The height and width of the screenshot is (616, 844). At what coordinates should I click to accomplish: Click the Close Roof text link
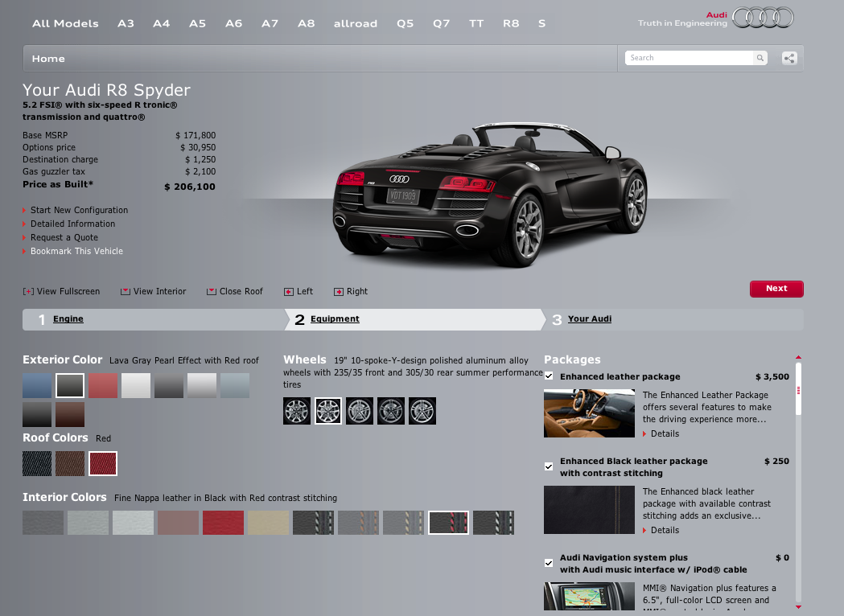[241, 292]
